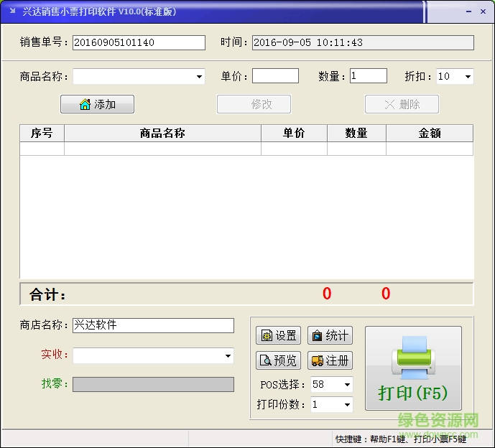Click the 销售单号 input field
This screenshot has width=495, height=448.
click(x=139, y=42)
